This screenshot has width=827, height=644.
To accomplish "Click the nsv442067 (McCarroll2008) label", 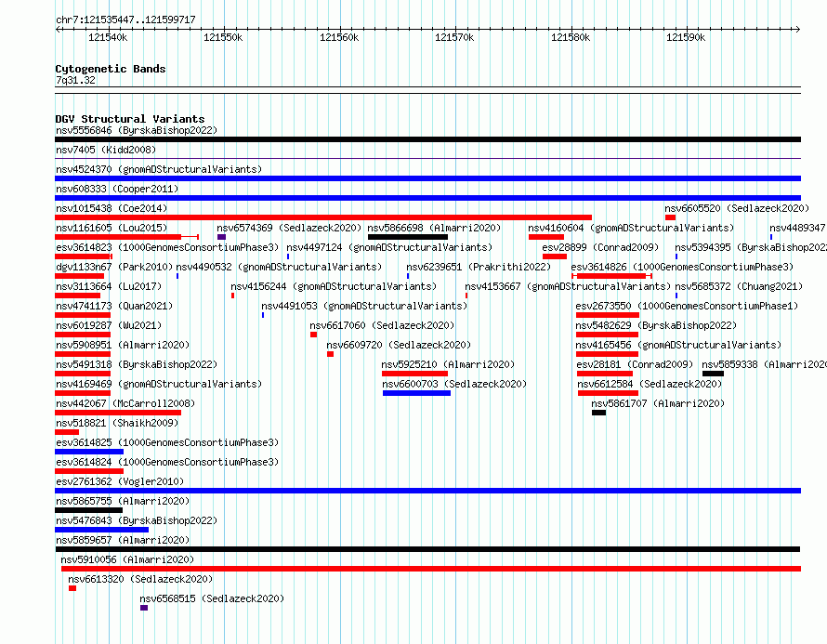I will (x=125, y=403).
